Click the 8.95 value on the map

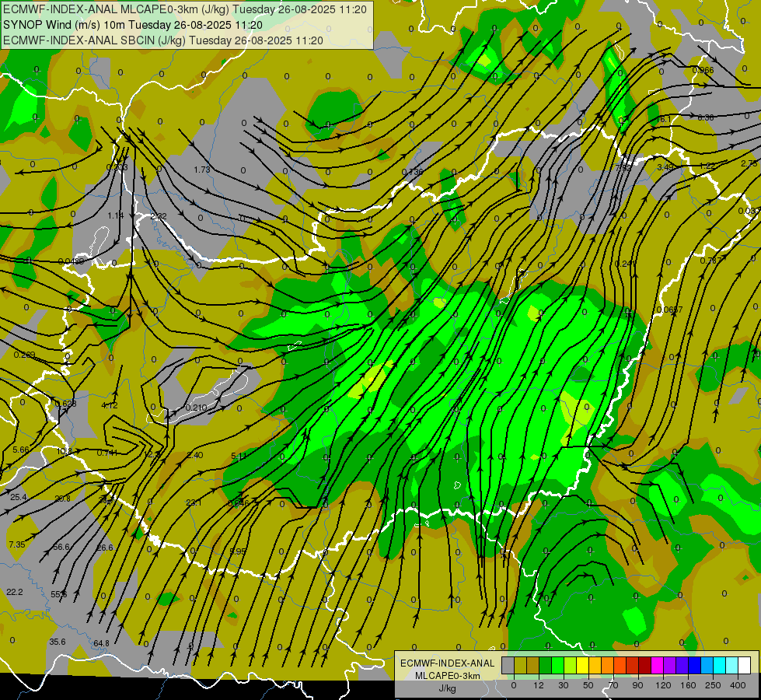click(238, 551)
